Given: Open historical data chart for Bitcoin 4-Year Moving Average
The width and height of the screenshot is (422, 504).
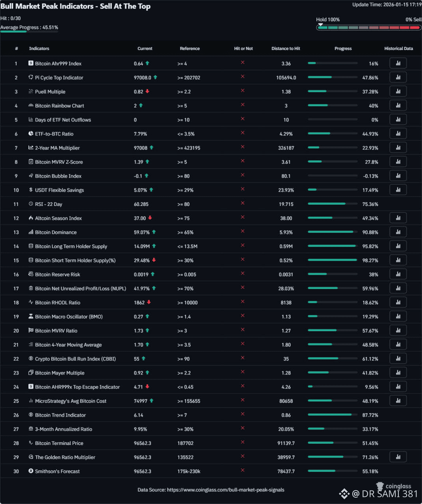Looking at the screenshot, I should pyautogui.click(x=398, y=345).
